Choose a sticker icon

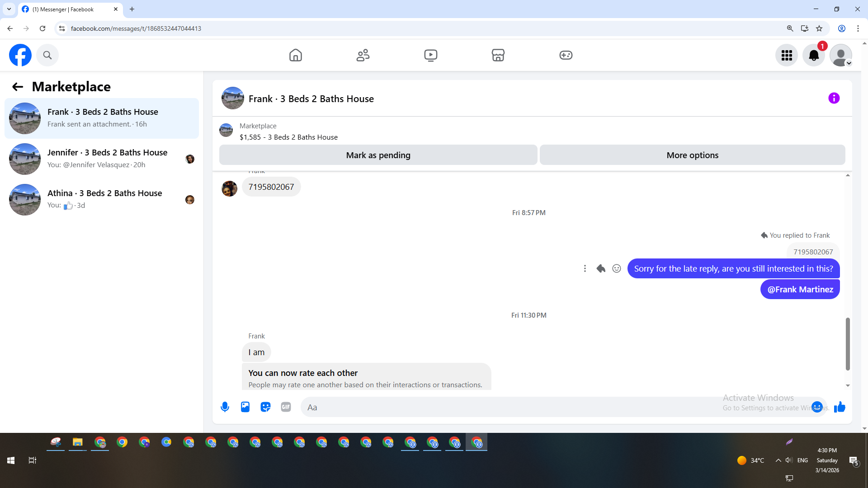(x=265, y=407)
